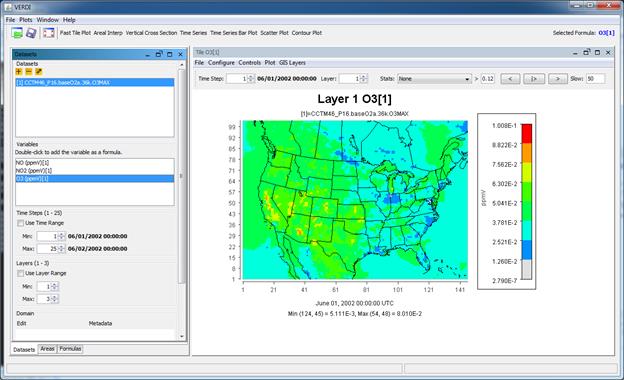The height and width of the screenshot is (380, 624).
Task: Add a dataset with the plus icon
Action: 19,72
